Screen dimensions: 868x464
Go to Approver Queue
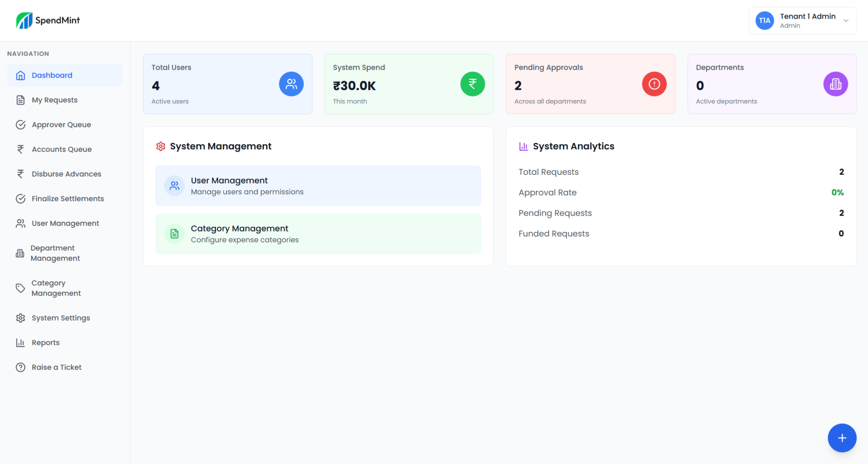click(x=61, y=125)
